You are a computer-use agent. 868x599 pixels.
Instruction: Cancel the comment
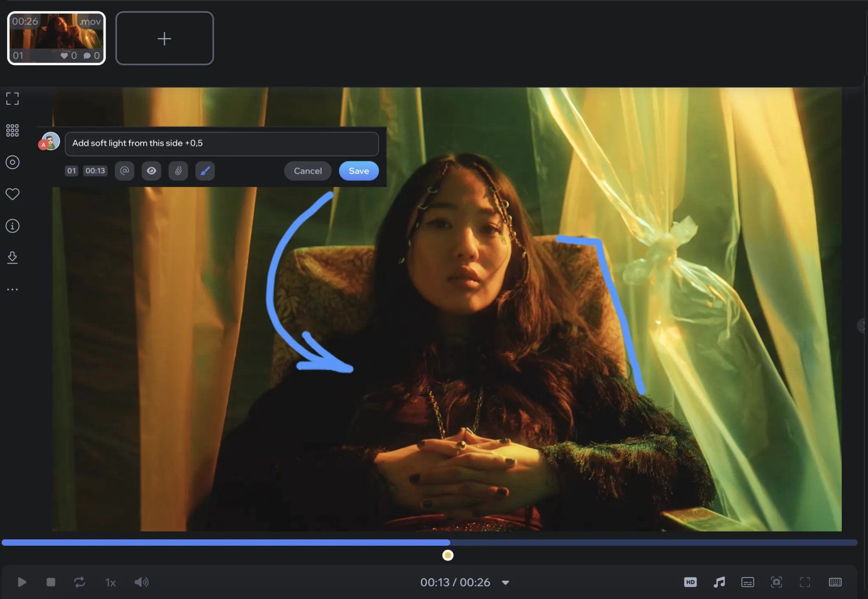click(x=308, y=171)
